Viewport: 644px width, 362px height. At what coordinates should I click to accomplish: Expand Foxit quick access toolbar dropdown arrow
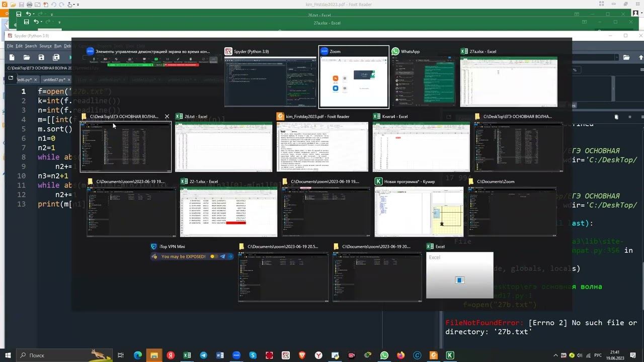pyautogui.click(x=77, y=5)
